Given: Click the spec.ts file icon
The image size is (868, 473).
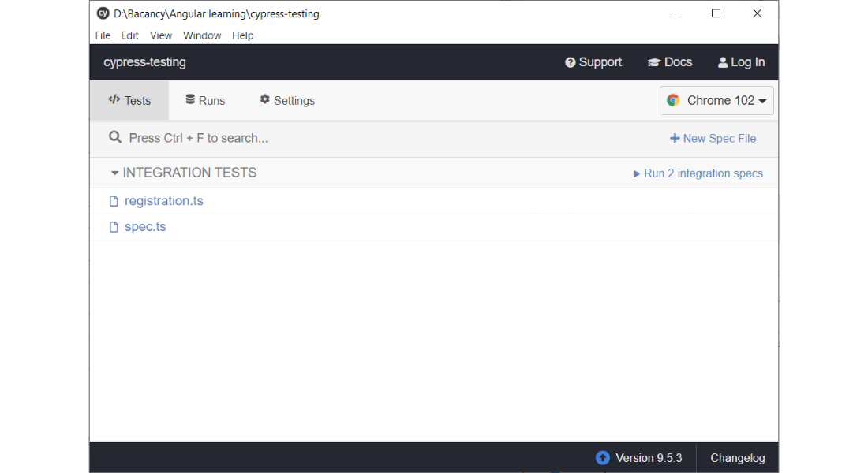Looking at the screenshot, I should 114,227.
